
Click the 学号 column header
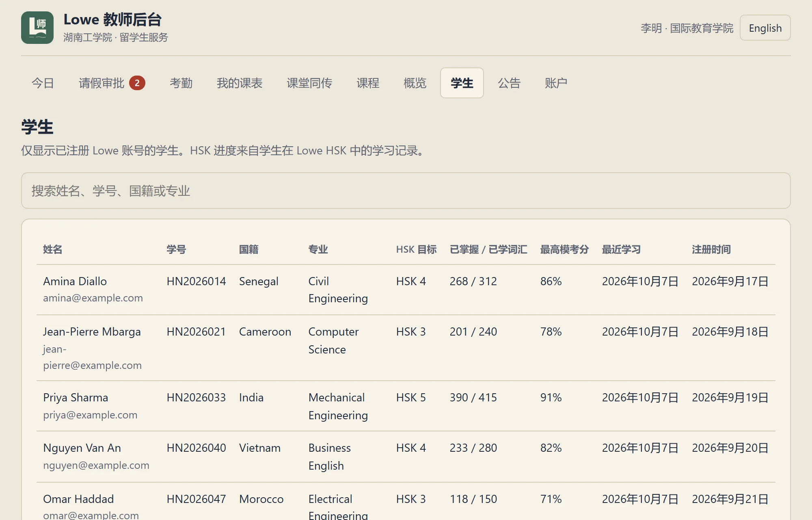176,249
